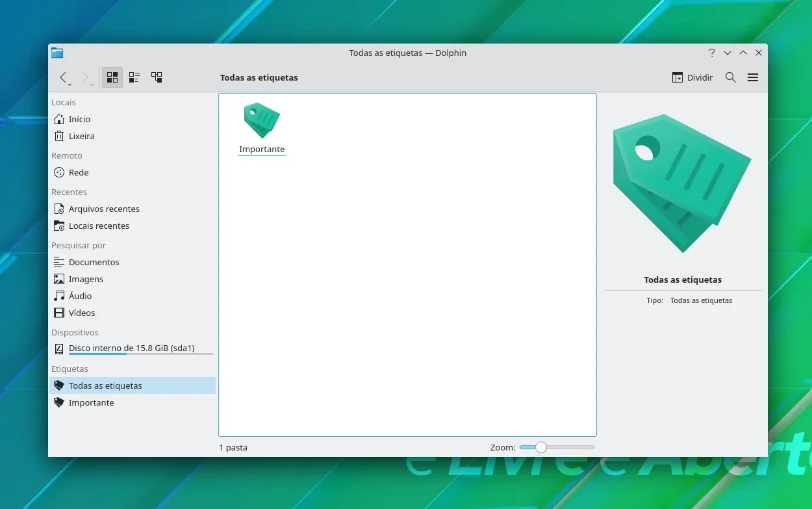Click the large tag preview image
This screenshot has width=812, height=509.
pyautogui.click(x=683, y=183)
